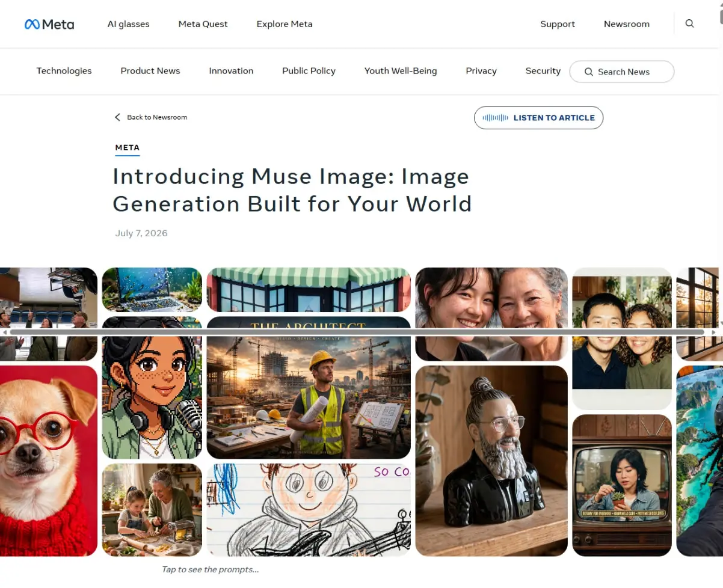Click the horizontal gallery scrollbar thumb

(357, 332)
